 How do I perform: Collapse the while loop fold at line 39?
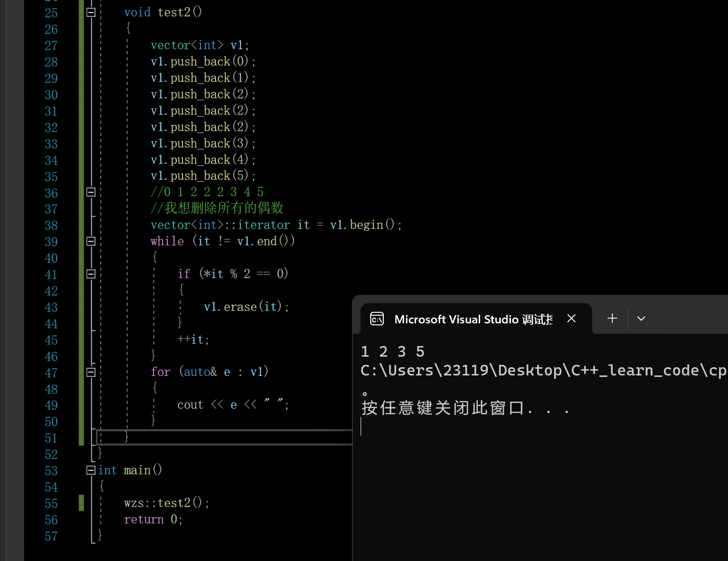point(91,241)
